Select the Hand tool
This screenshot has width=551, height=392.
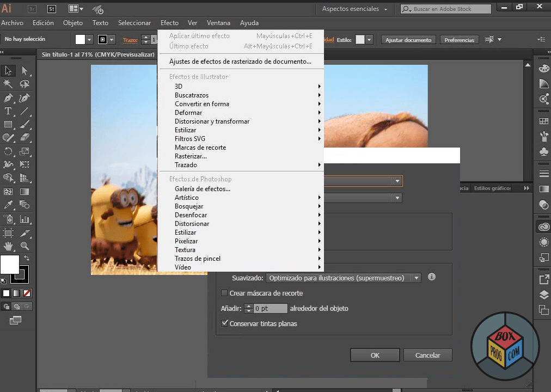pos(8,247)
